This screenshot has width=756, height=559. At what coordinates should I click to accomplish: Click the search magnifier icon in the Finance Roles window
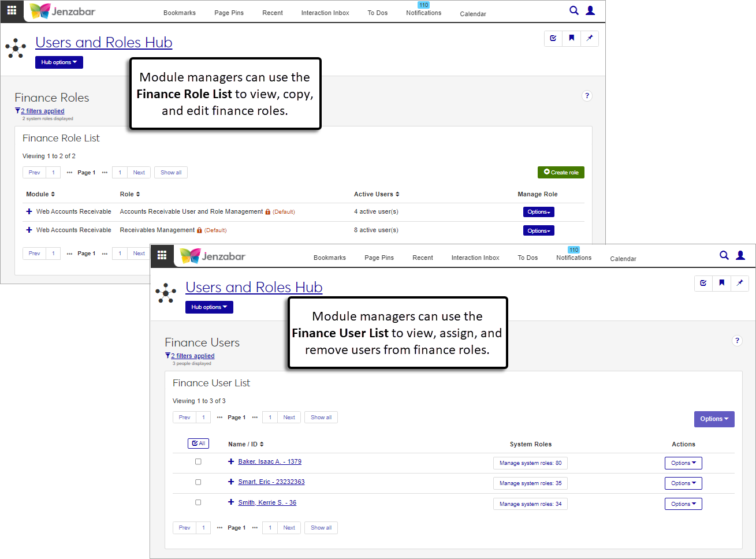tap(573, 10)
